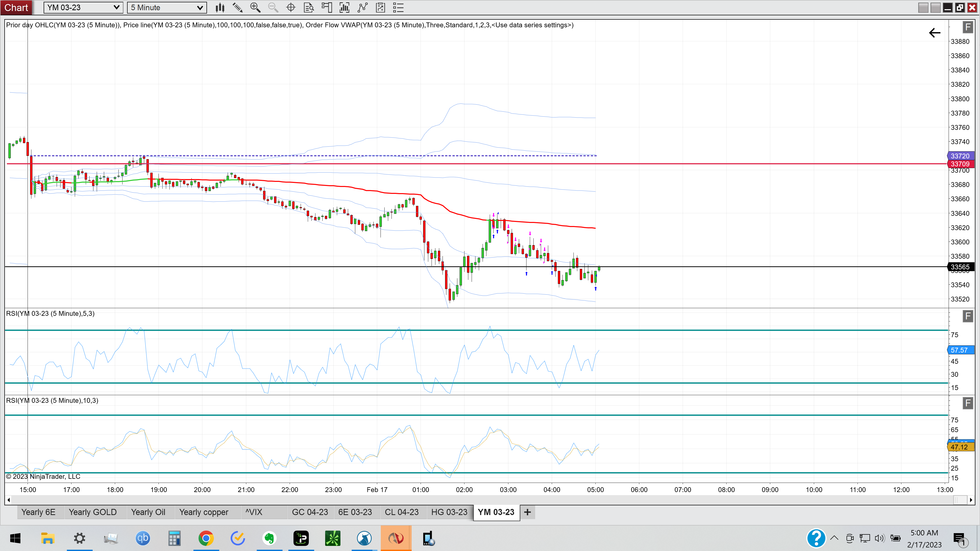
Task: Open the data box icon
Action: pyautogui.click(x=309, y=8)
